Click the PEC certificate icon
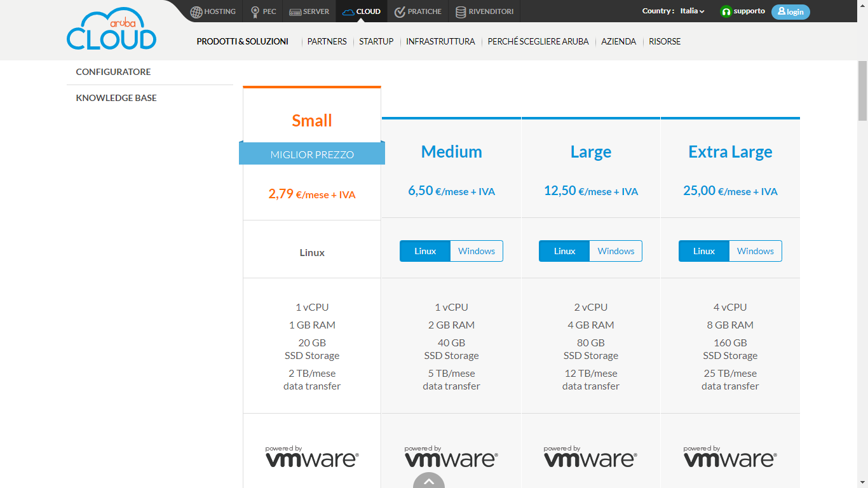Viewport: 868px width, 488px height. 255,11
